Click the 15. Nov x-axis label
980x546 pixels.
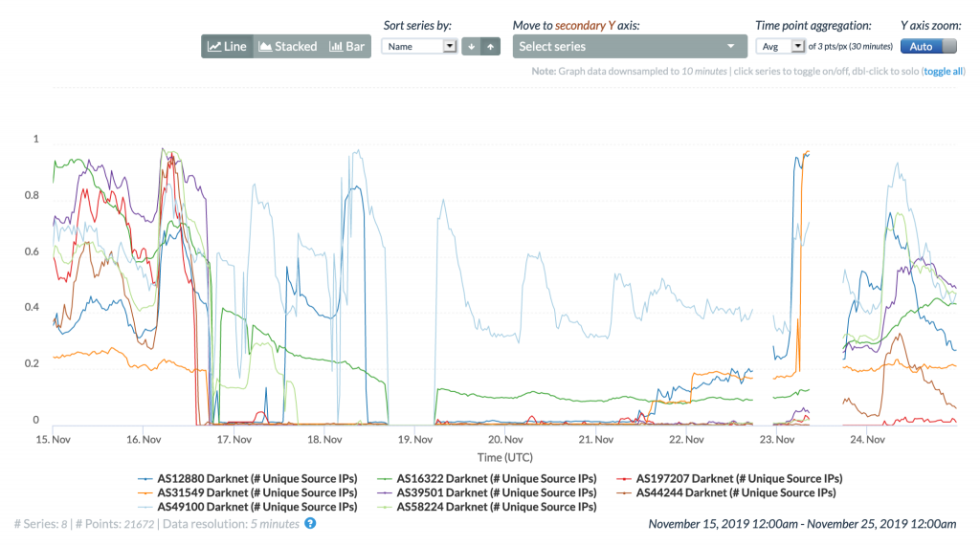point(54,440)
